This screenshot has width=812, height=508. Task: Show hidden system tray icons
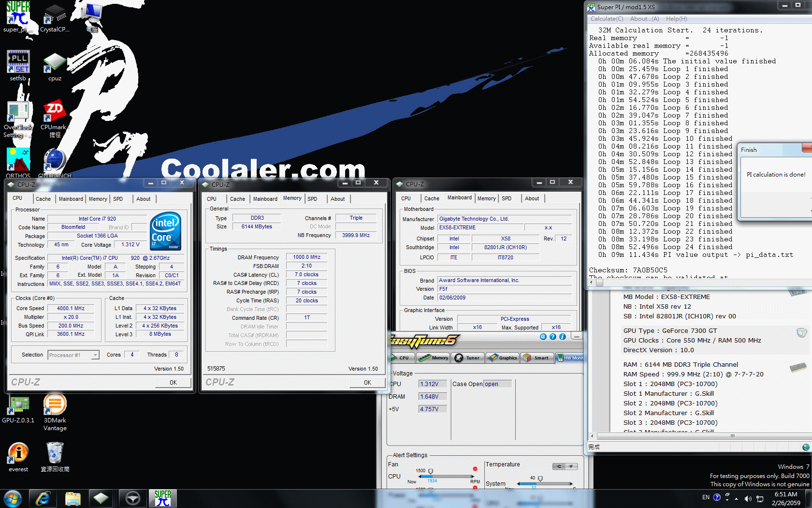pyautogui.click(x=737, y=498)
